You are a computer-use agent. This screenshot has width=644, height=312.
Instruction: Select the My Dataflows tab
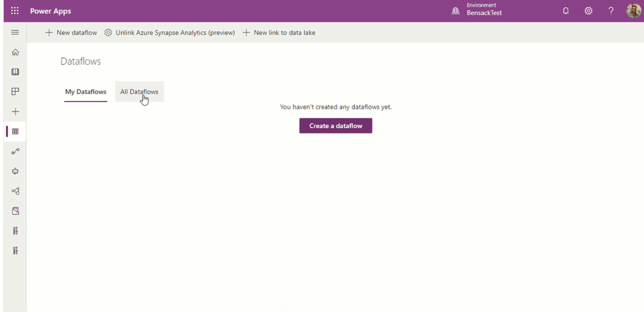point(85,92)
